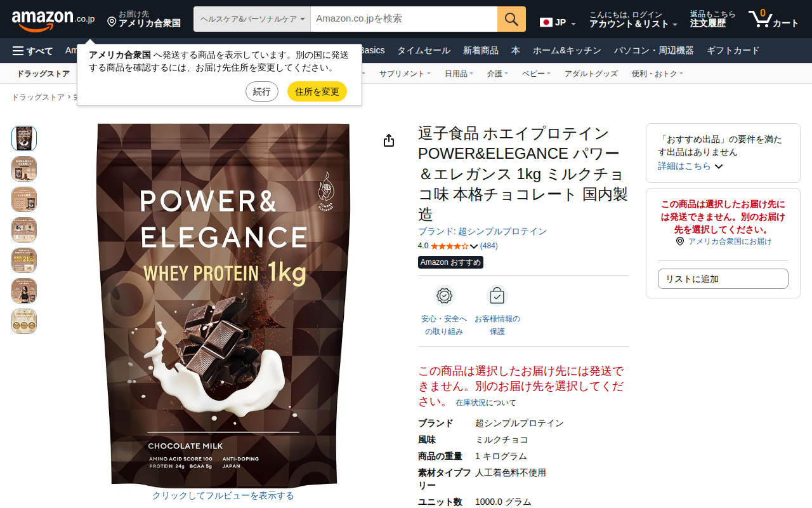Viewport: 812px width, 508px height.
Task: Expand the JP language selector
Action: point(558,22)
